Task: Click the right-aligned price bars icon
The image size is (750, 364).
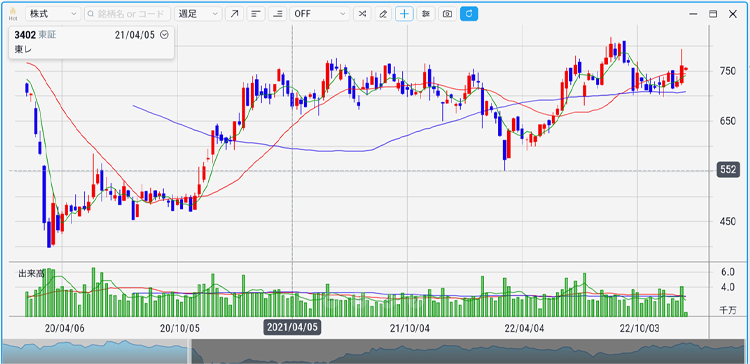Action: (x=277, y=13)
